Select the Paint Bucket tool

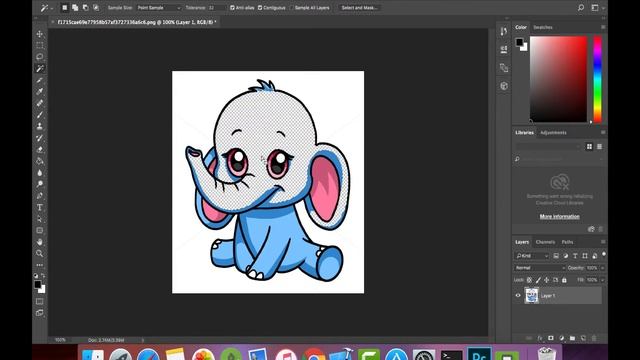[40, 161]
